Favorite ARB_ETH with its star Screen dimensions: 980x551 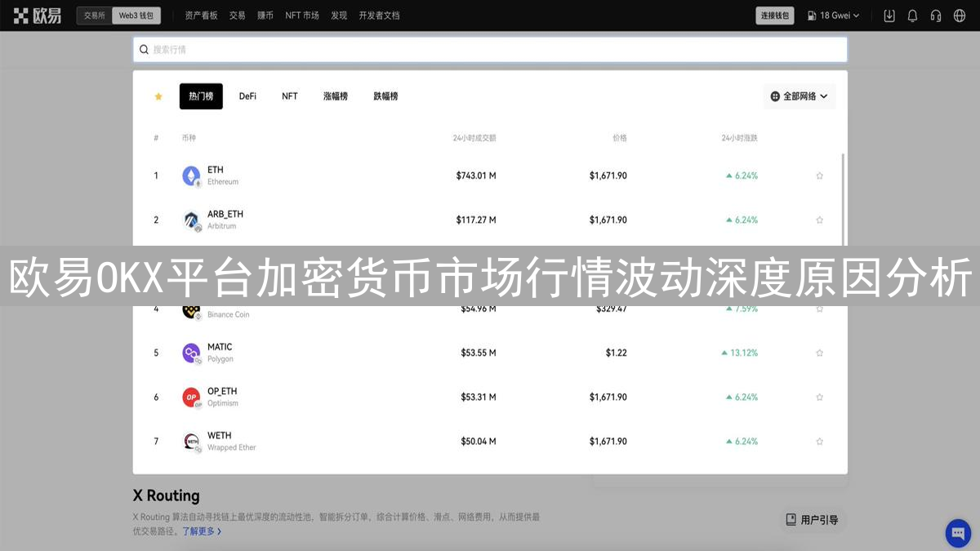(x=819, y=220)
